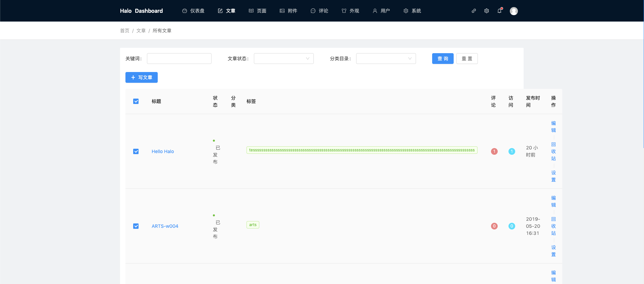The width and height of the screenshot is (644, 284).
Task: Click the 写文章 button
Action: pyautogui.click(x=142, y=77)
